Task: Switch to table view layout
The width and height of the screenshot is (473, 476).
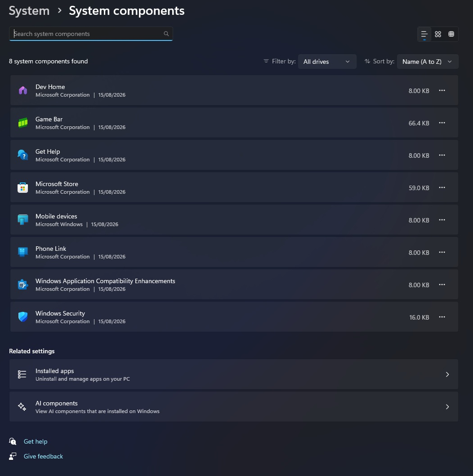Action: [451, 34]
